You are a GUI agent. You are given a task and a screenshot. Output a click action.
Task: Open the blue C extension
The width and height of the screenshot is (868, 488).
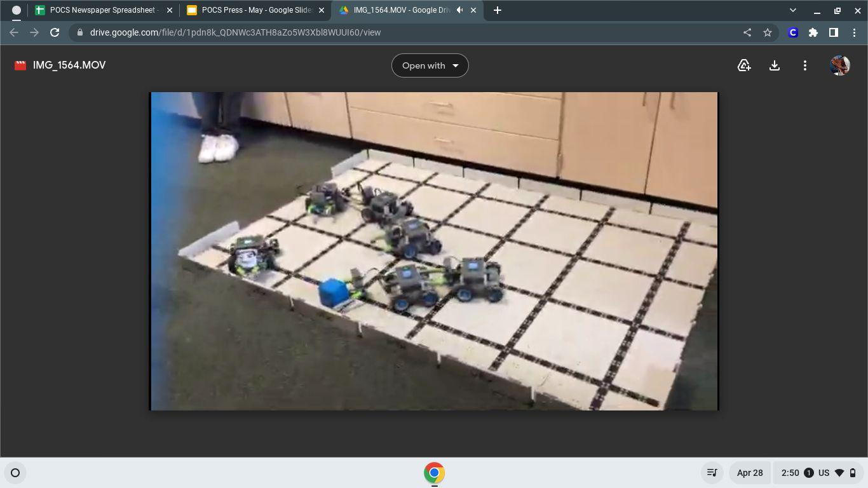(x=793, y=32)
